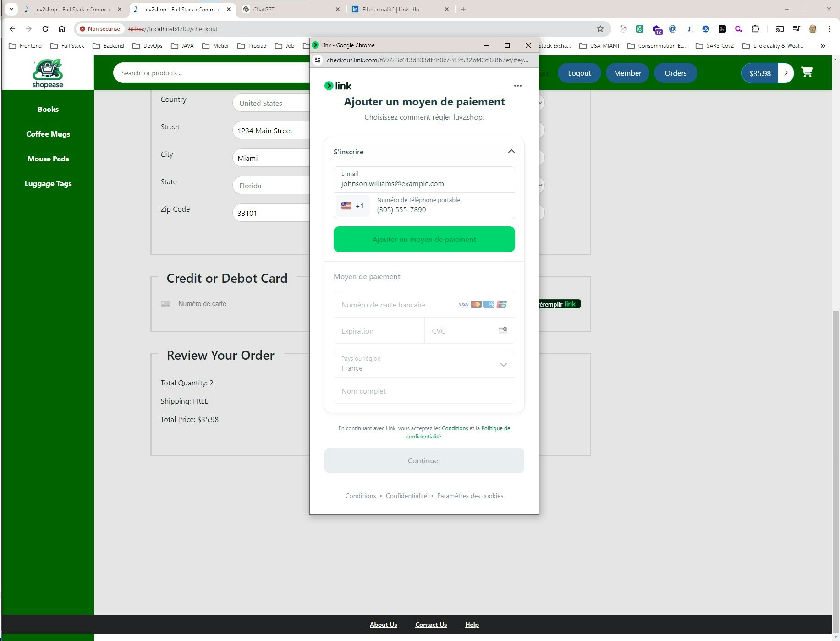Click the Link popup three-dots menu
The width and height of the screenshot is (840, 641).
pos(517,86)
